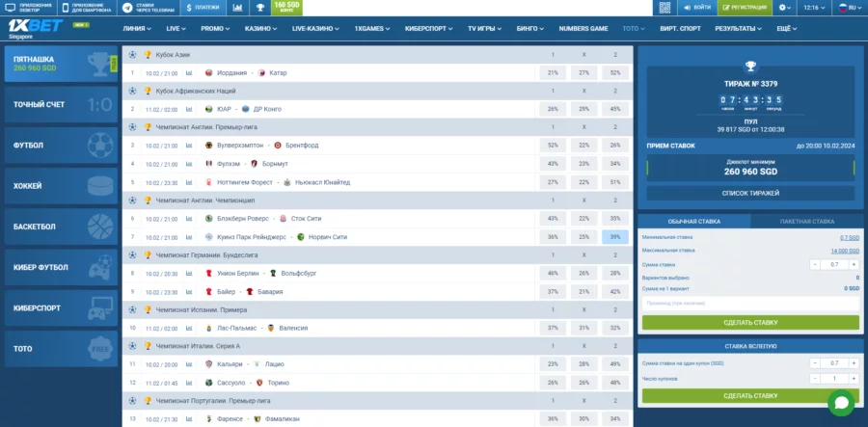Claim the 160 SGD bonus
868x427 pixels.
point(286,8)
